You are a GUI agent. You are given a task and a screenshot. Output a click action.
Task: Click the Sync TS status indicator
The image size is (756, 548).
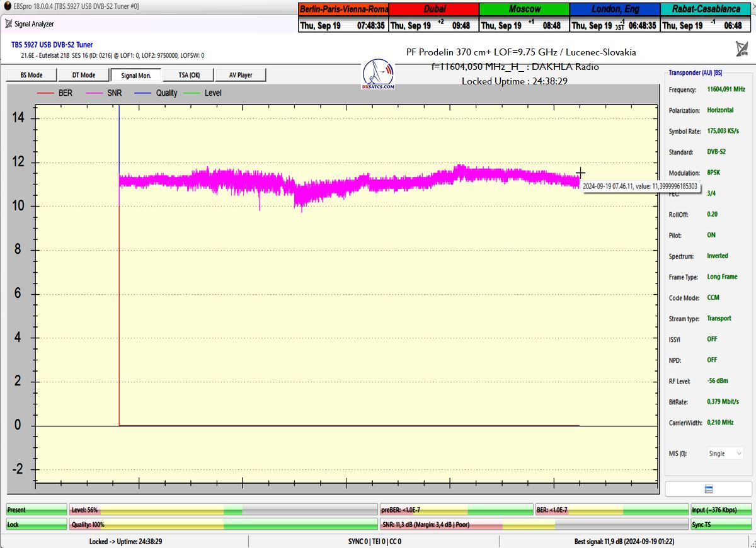pos(721,524)
